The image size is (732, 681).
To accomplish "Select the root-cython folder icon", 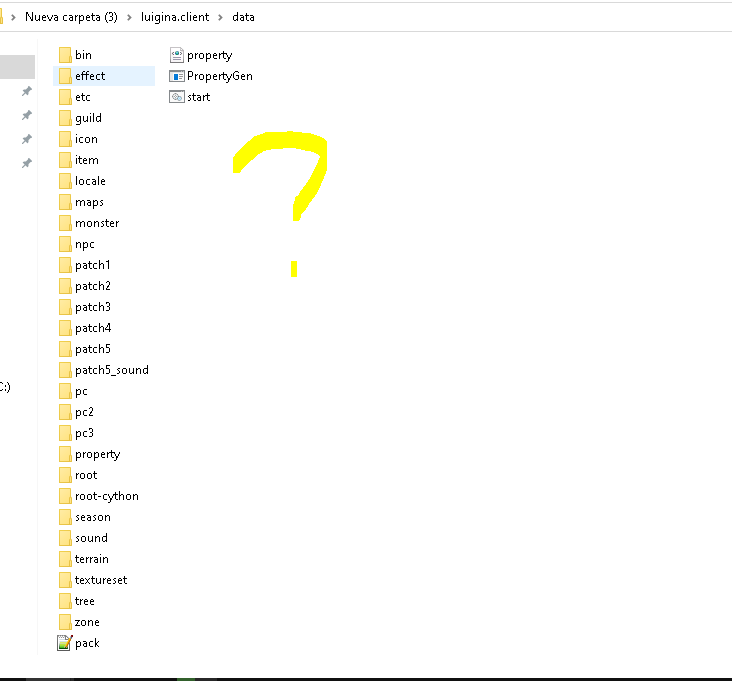I will (x=65, y=496).
